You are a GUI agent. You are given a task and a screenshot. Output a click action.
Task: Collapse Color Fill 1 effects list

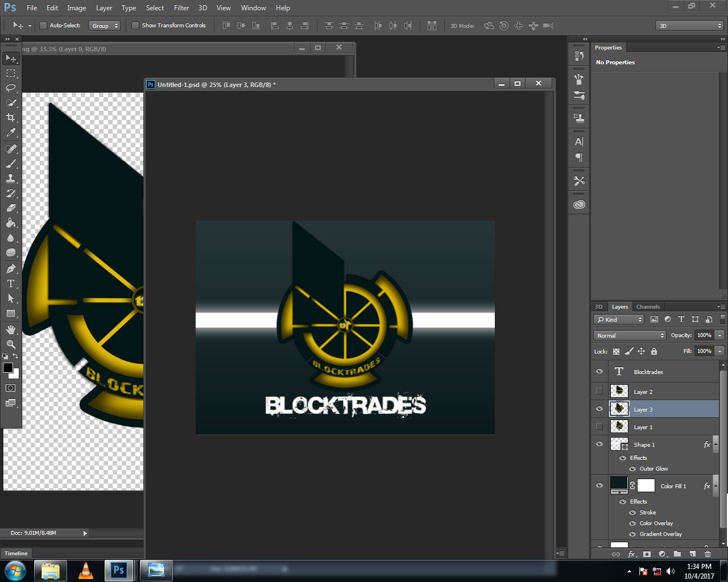[x=715, y=486]
